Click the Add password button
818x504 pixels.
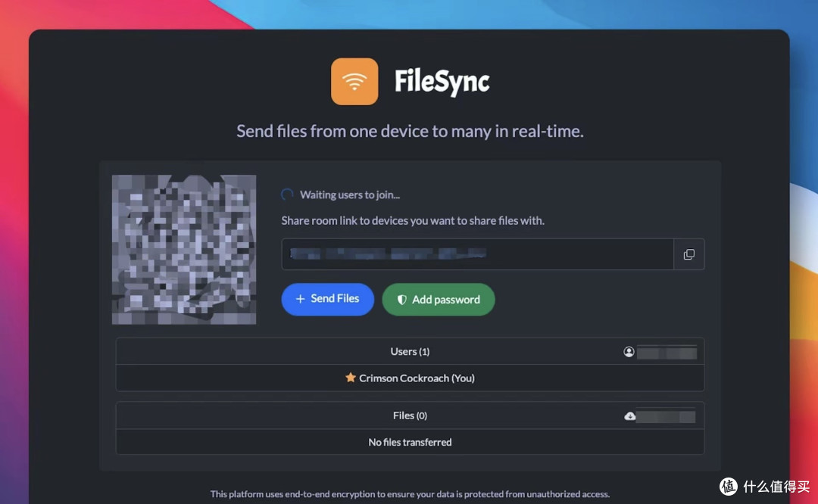click(x=439, y=300)
